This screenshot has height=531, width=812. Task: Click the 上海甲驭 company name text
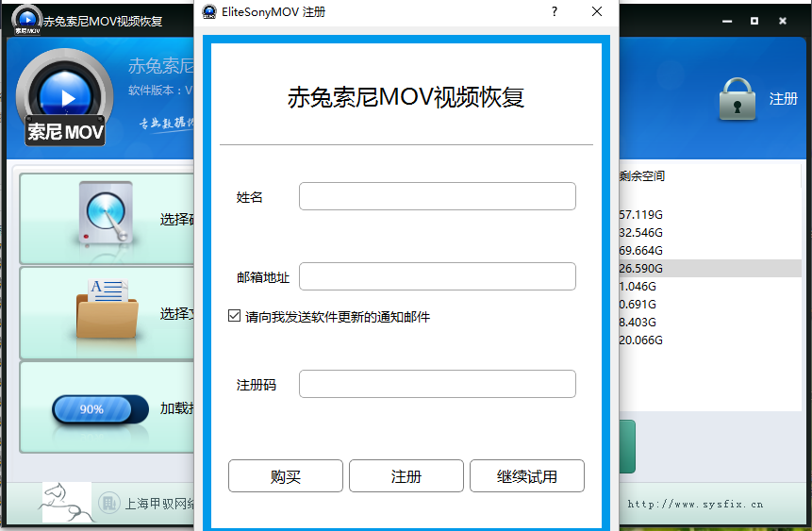[159, 504]
